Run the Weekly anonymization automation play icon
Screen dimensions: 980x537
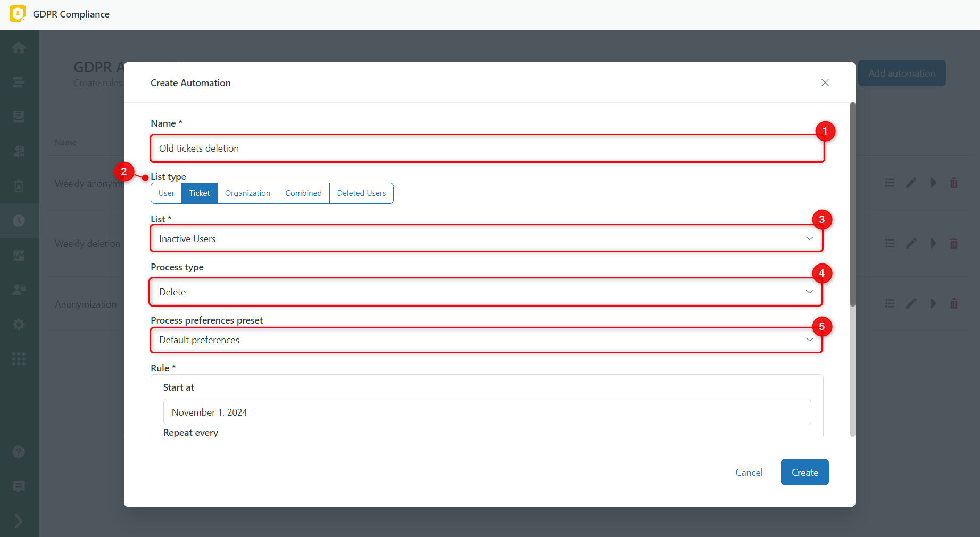pos(933,183)
